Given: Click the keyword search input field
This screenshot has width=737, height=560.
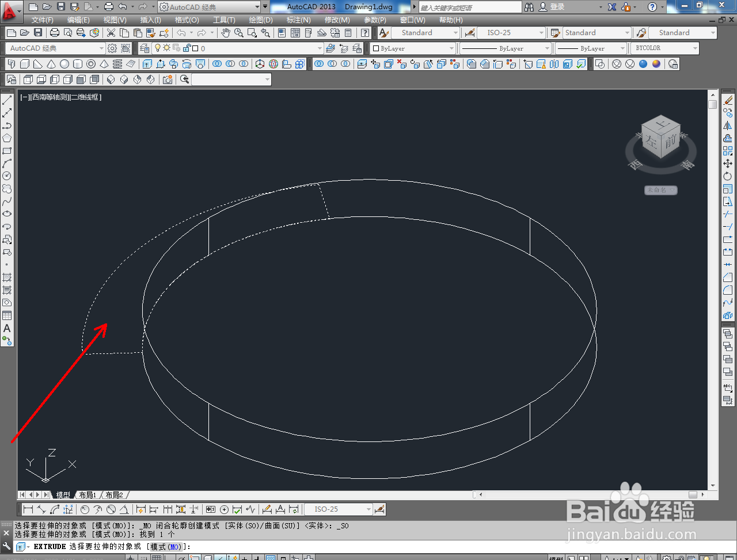Looking at the screenshot, I should pos(469,7).
